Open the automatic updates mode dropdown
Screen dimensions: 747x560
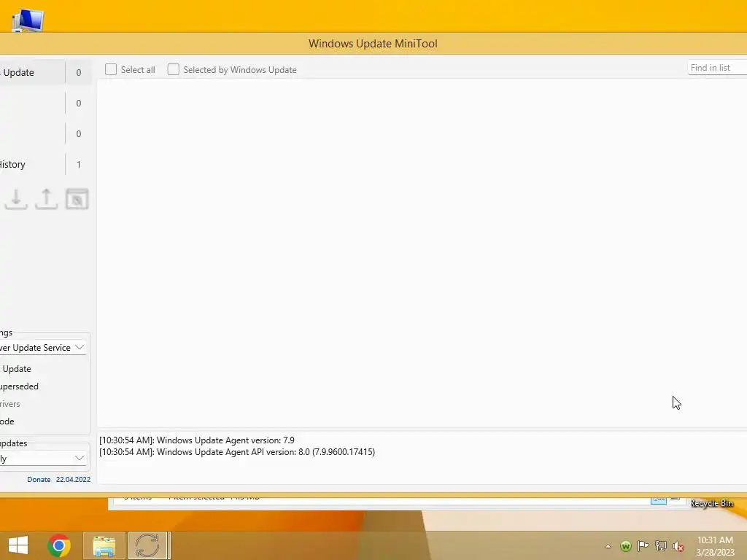pos(43,458)
